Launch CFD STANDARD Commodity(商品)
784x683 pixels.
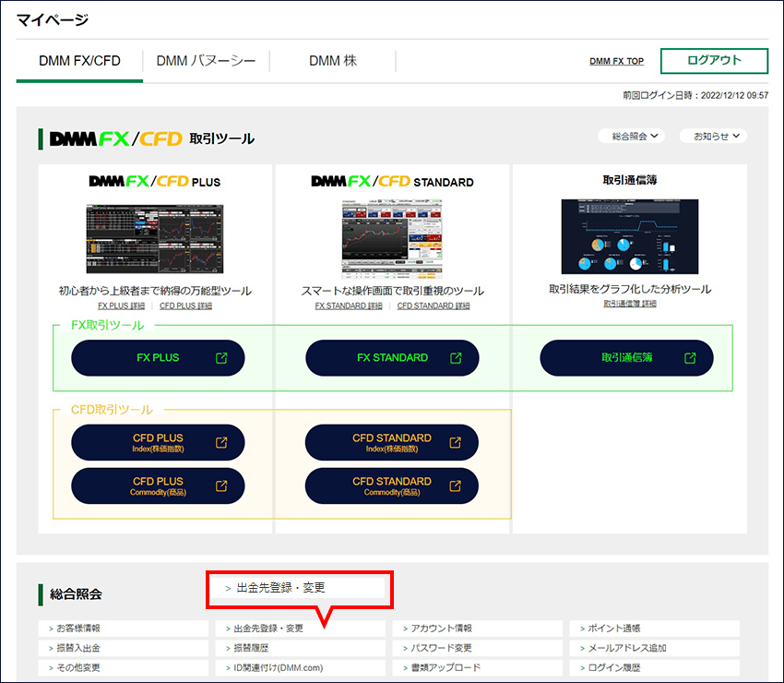tap(391, 485)
